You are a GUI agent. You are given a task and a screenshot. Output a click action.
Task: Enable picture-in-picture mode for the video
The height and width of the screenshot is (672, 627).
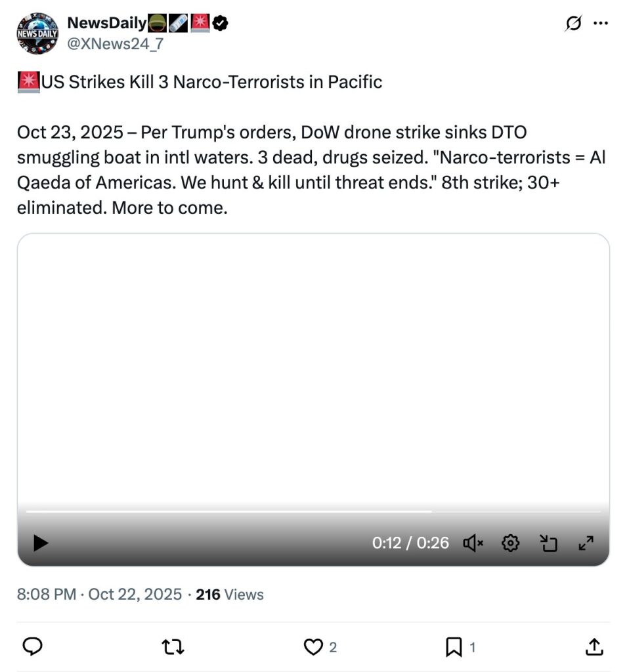[548, 543]
